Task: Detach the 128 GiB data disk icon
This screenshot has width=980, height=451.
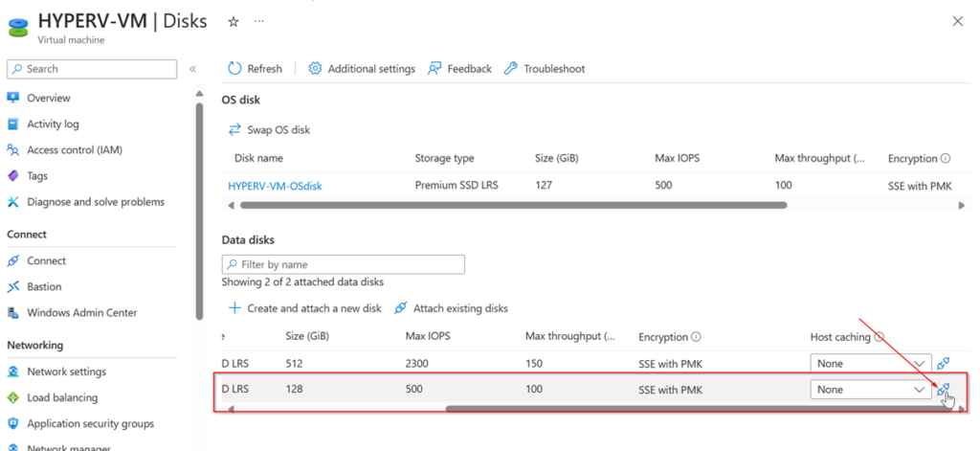Action: 944,389
